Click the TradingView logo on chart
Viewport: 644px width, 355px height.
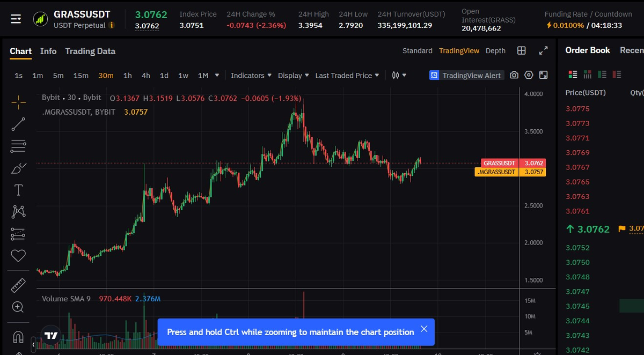[51, 336]
